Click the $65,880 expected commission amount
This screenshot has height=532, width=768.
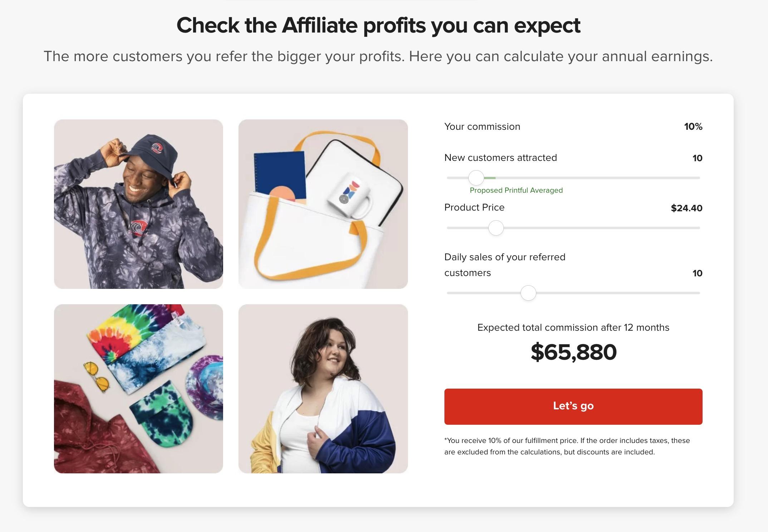[573, 352]
